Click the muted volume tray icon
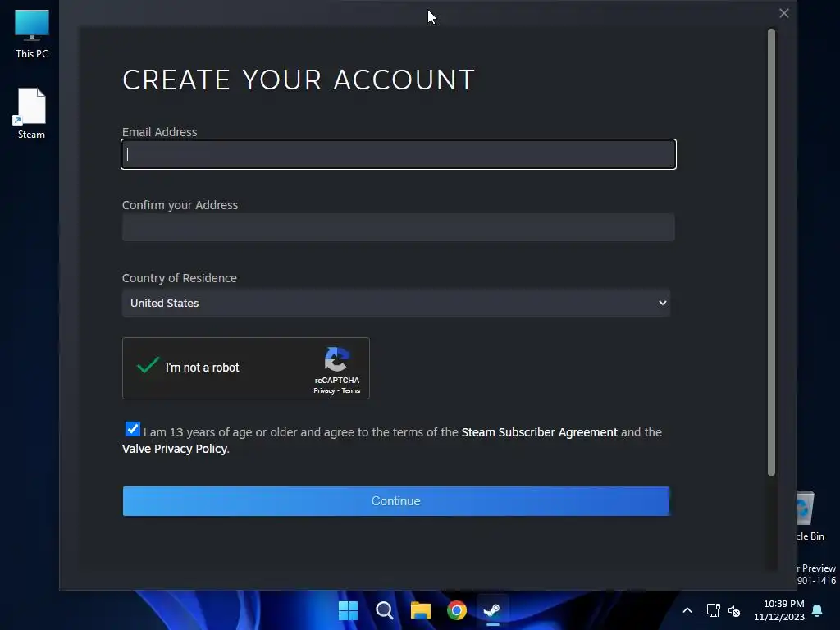Screen dimensions: 840x630 734,610
